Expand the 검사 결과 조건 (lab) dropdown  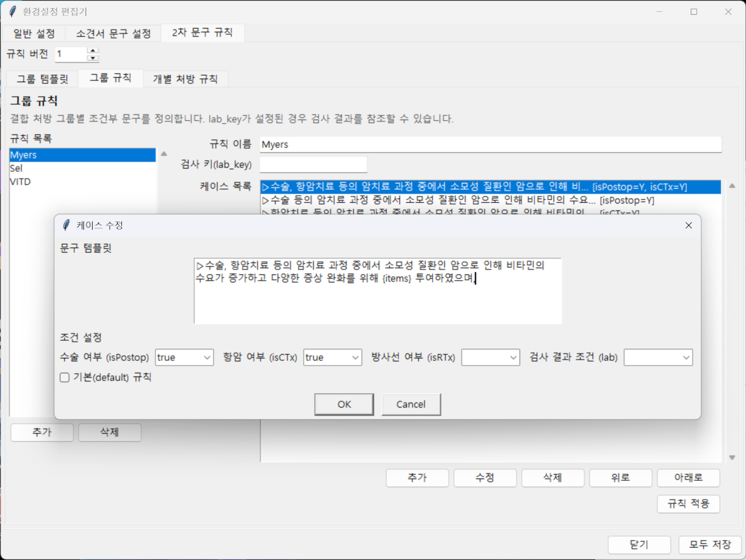click(x=658, y=357)
